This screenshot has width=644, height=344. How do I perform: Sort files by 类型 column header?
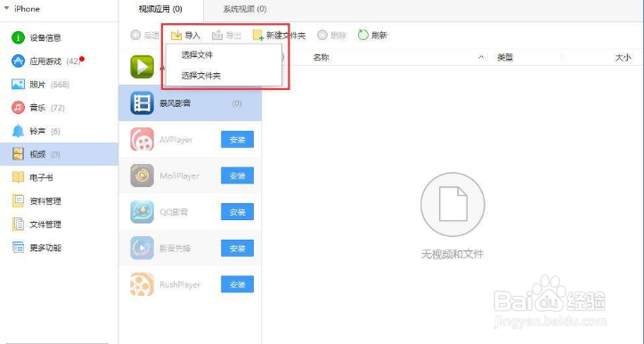coord(505,58)
